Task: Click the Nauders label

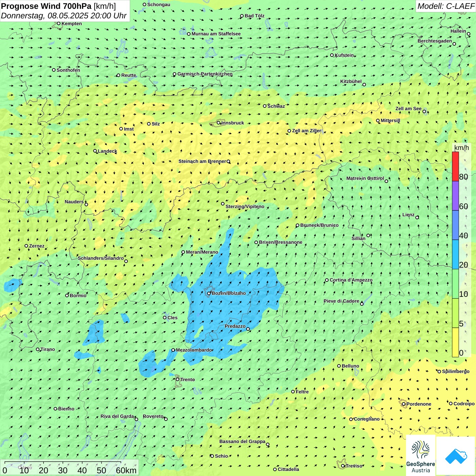Action: [74, 202]
